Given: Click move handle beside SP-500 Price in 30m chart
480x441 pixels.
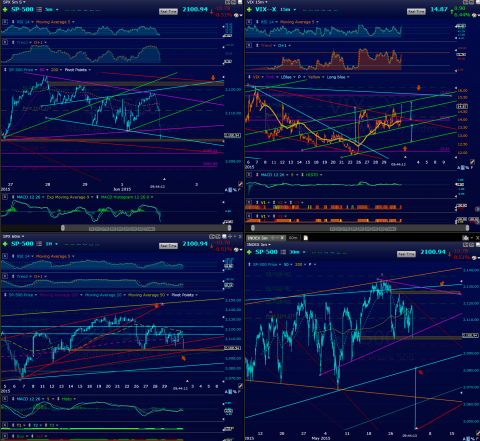Looking at the screenshot, I should click(x=249, y=264).
